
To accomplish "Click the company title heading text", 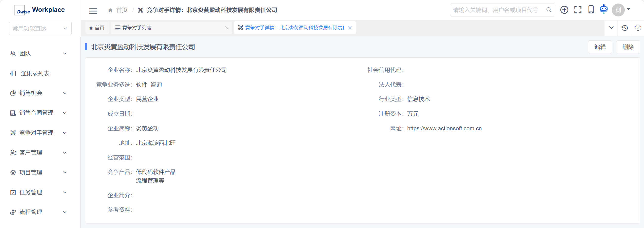I will (143, 47).
